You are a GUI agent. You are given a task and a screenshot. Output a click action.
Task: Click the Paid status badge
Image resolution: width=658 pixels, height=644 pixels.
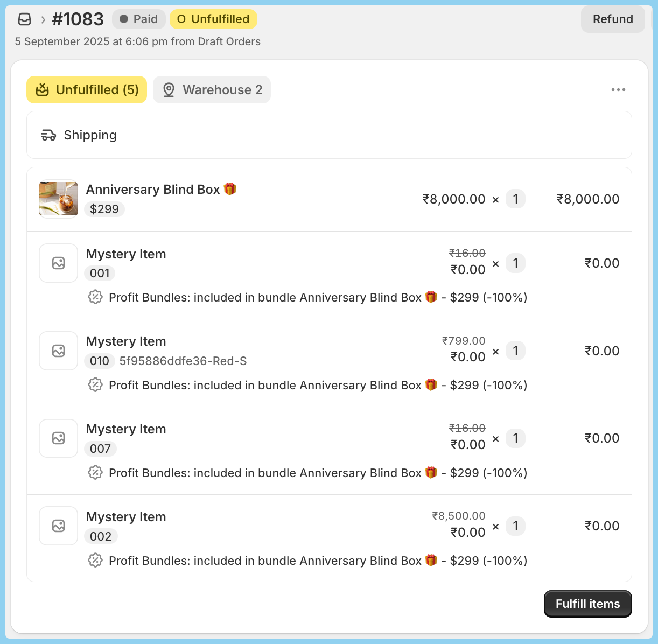139,19
